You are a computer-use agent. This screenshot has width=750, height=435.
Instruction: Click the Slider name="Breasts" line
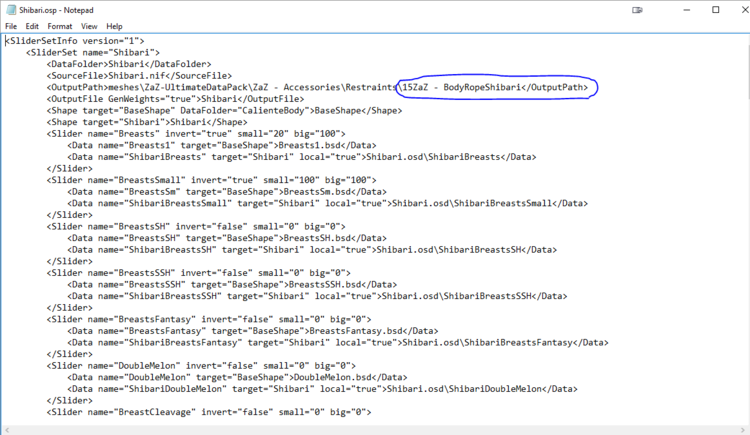[x=196, y=134]
